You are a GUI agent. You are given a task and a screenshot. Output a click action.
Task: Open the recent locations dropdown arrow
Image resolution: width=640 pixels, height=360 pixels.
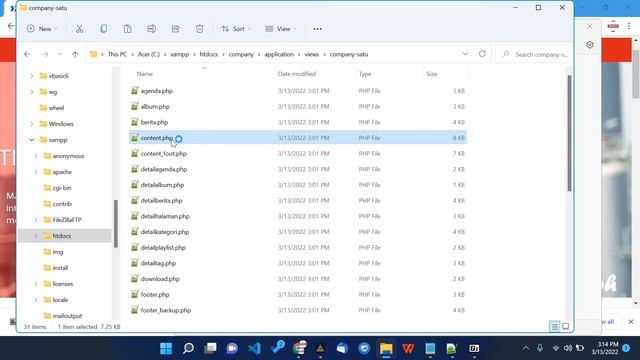click(60, 54)
